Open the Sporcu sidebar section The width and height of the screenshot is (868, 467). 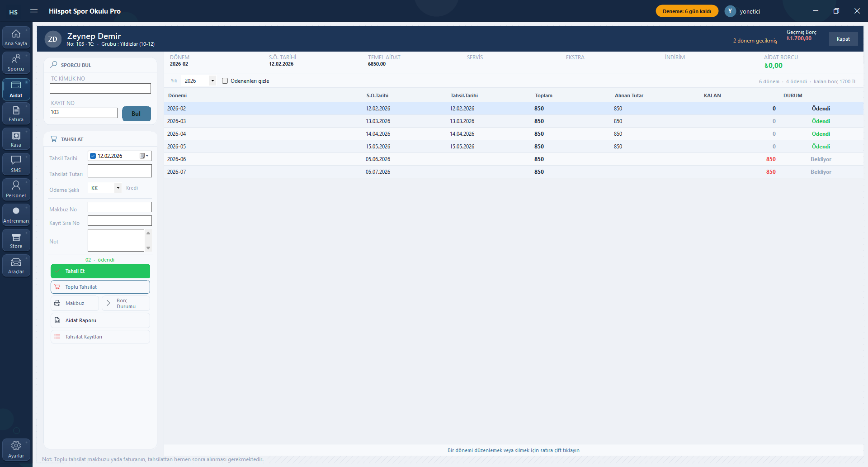tap(16, 63)
